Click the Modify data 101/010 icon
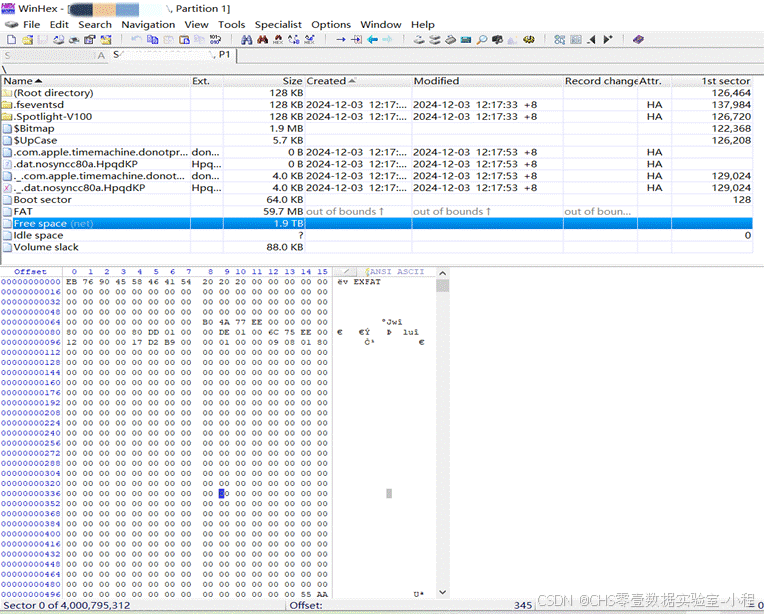Viewport: 764px width, 614px height. 215,40
